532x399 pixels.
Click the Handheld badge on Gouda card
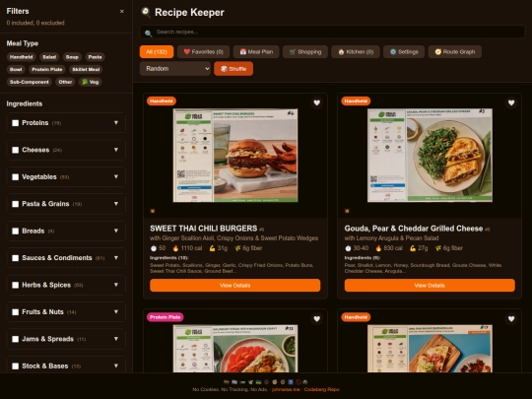click(x=356, y=101)
